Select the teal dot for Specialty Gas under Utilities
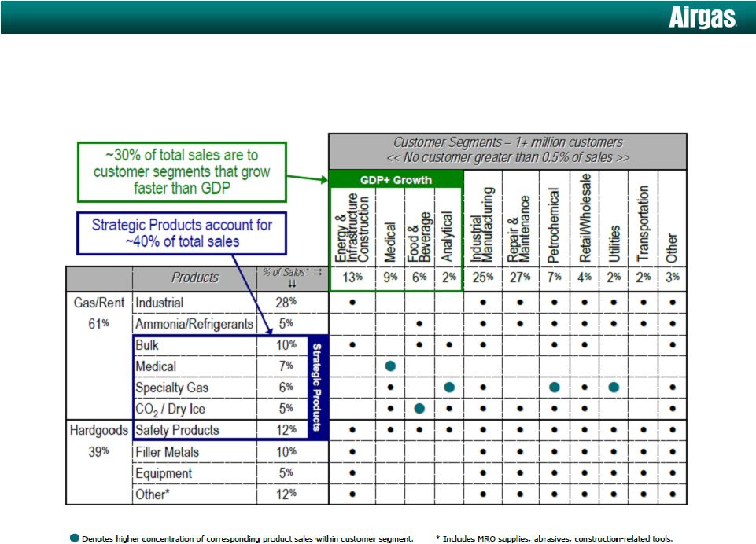Image resolution: width=756 pixels, height=544 pixels. 614,387
